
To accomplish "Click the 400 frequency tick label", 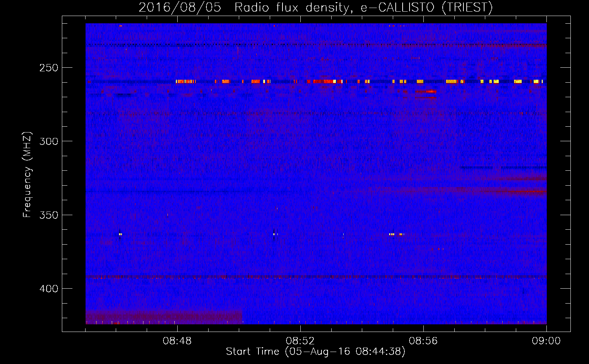I will [x=49, y=289].
